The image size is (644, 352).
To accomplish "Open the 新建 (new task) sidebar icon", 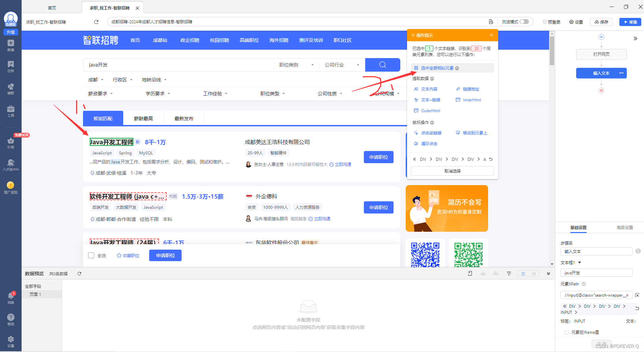I will click(11, 45).
